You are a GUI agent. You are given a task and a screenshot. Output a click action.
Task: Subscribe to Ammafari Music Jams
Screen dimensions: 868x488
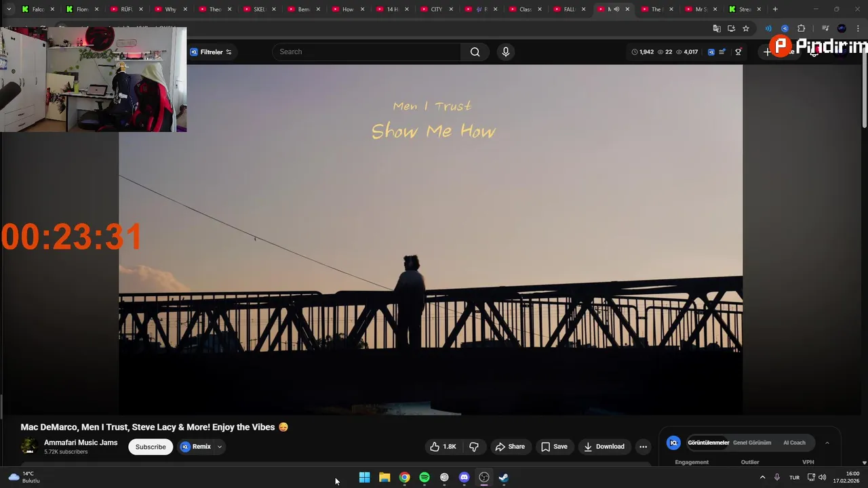(151, 447)
